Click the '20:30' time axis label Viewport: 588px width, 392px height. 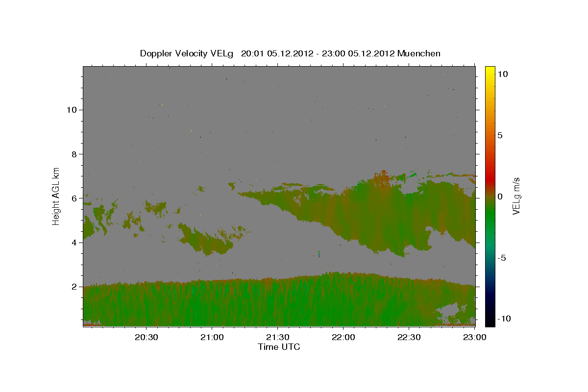[x=146, y=337]
